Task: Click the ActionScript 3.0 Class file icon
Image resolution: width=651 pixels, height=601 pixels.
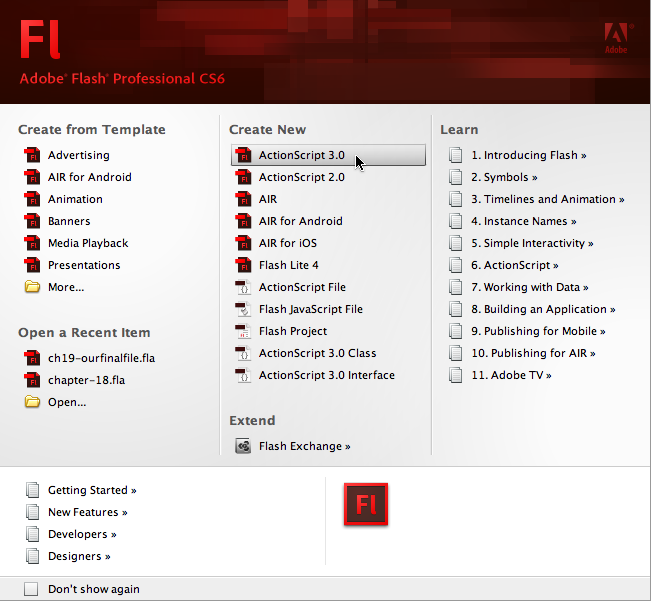Action: coord(242,353)
